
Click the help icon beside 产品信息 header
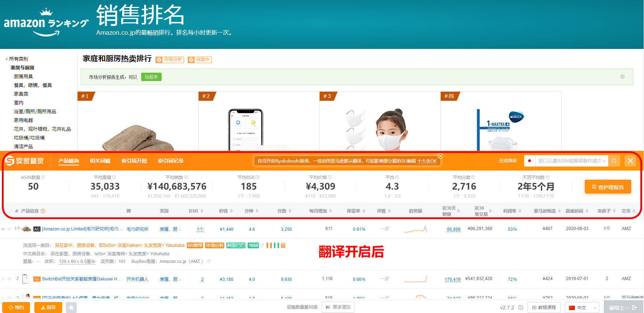click(43, 211)
